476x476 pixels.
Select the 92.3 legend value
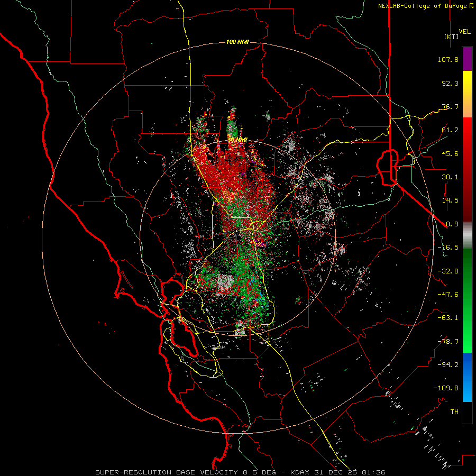tap(450, 83)
